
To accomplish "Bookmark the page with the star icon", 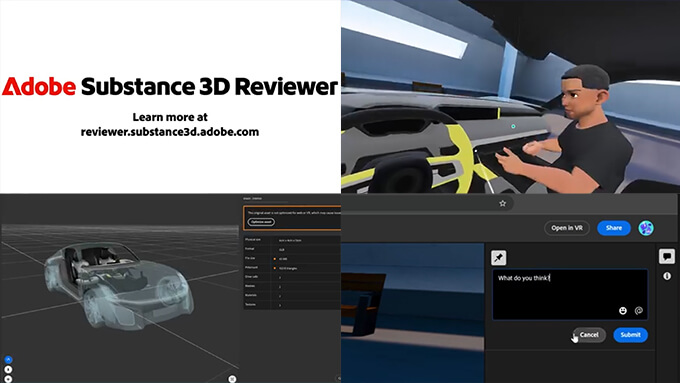I will click(x=502, y=203).
